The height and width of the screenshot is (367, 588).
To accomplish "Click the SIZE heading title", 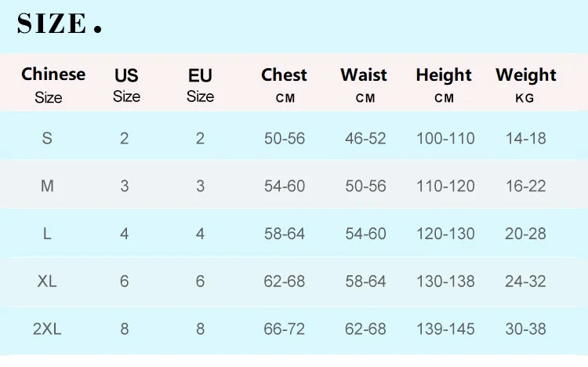I will coord(59,24).
